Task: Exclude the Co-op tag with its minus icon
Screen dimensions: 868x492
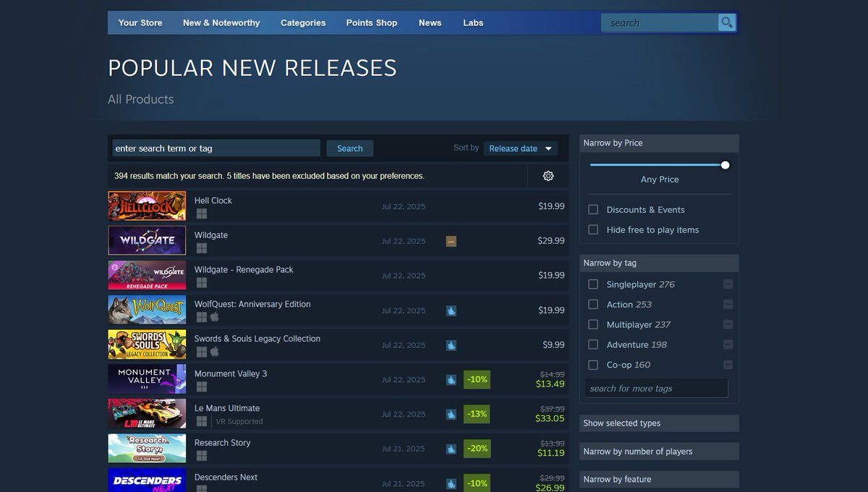Action: coord(728,365)
